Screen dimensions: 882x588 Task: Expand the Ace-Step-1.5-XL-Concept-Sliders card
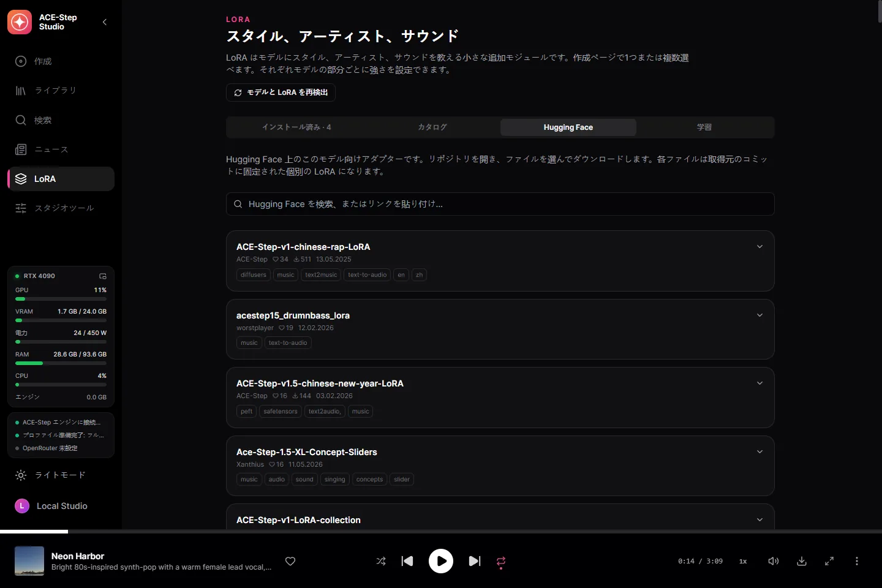pos(759,452)
